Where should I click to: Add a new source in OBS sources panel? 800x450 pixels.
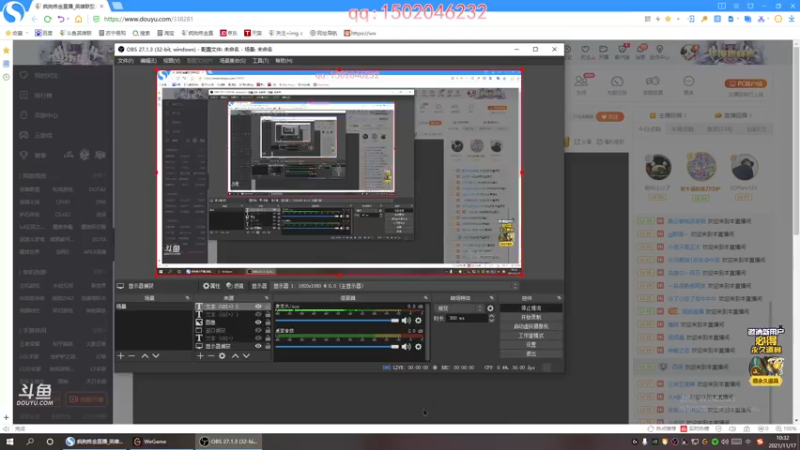point(200,356)
